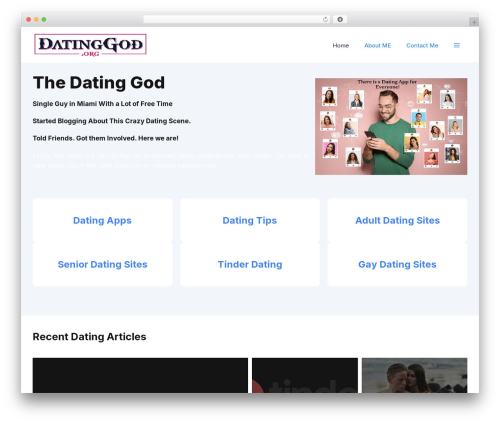The width and height of the screenshot is (500, 423).
Task: Open the Tinder Dating category
Action: click(250, 264)
